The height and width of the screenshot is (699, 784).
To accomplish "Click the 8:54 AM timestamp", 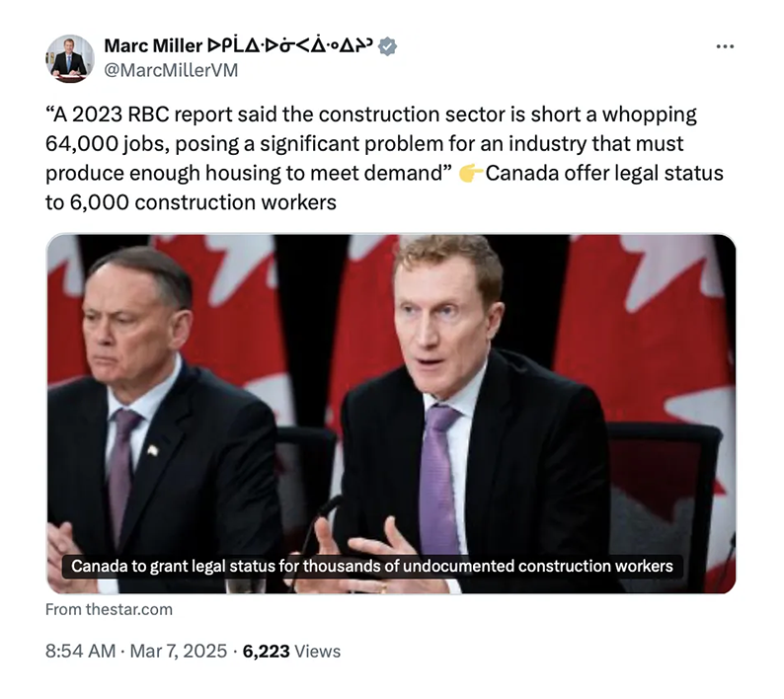I will [x=82, y=651].
